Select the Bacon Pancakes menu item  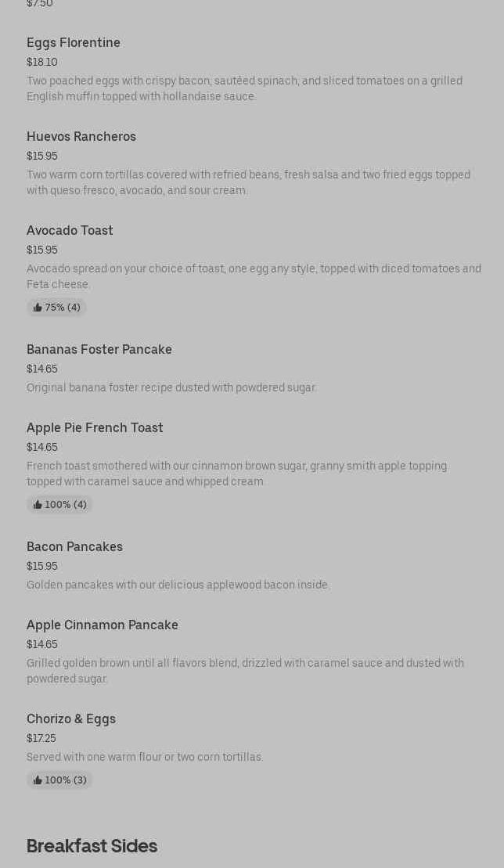click(x=74, y=546)
